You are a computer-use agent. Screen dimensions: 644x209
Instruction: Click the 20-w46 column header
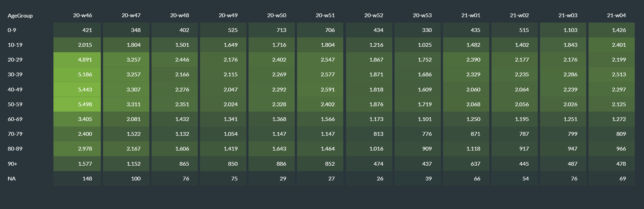[x=82, y=15]
